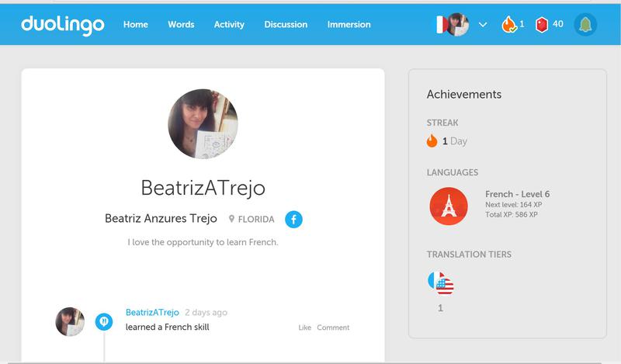Click the Florida location pin icon
The height and width of the screenshot is (364, 621).
tap(231, 219)
